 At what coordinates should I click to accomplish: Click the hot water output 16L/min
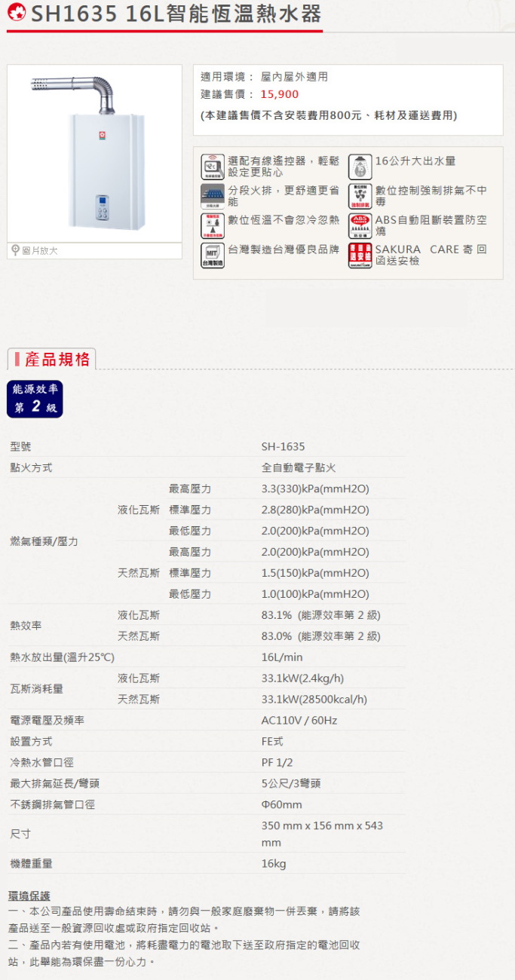click(282, 657)
